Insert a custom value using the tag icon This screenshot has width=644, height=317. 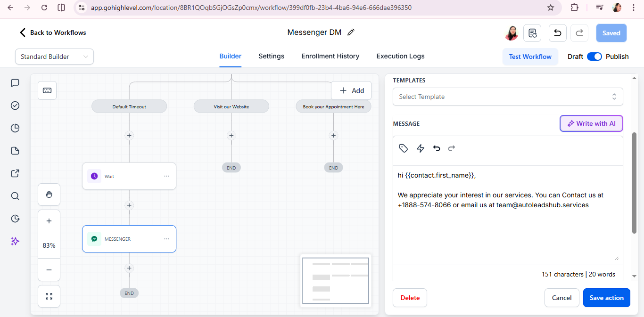coord(404,148)
